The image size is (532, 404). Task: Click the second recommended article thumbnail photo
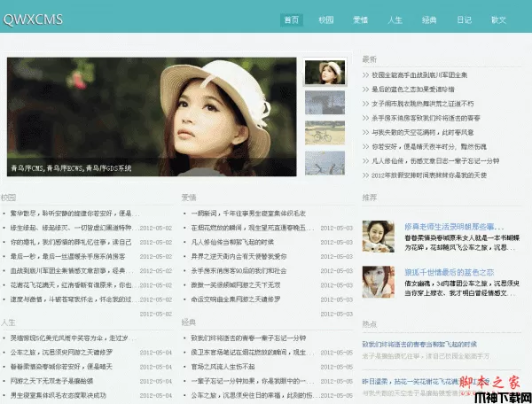pos(377,281)
